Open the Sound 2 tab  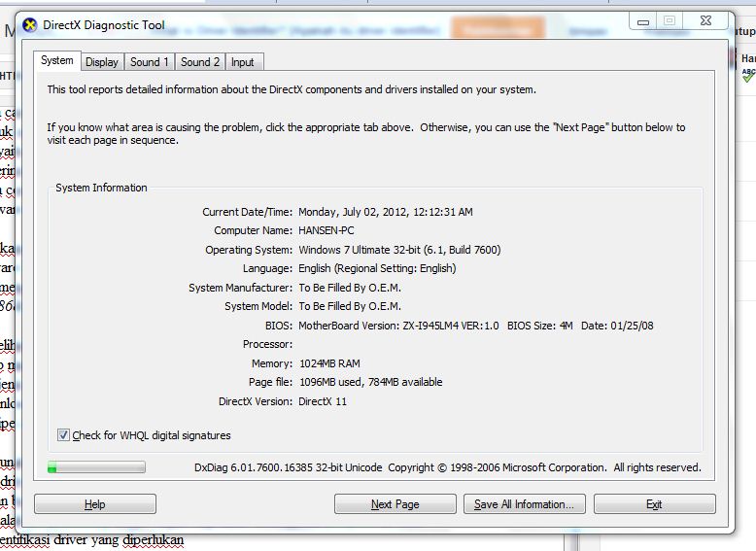coord(200,62)
